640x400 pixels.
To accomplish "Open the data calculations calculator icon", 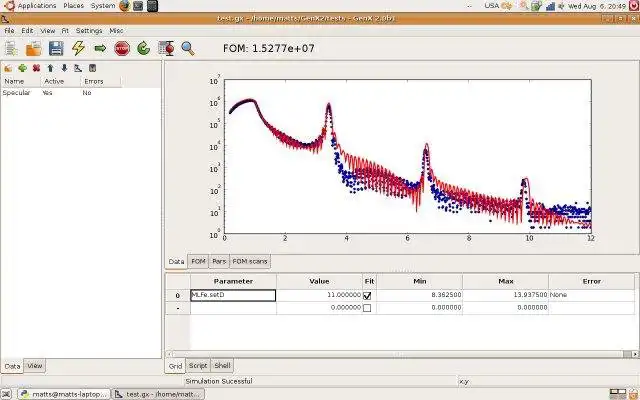I will (x=92, y=68).
